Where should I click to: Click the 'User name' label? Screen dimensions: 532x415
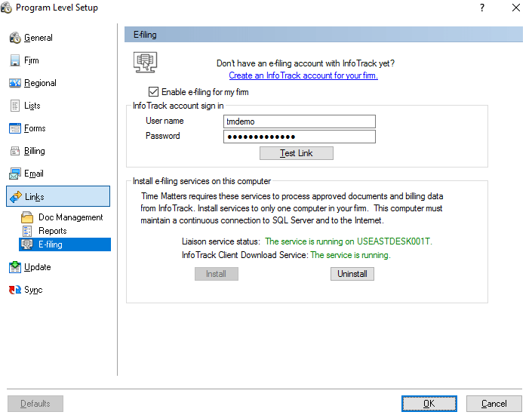[165, 121]
